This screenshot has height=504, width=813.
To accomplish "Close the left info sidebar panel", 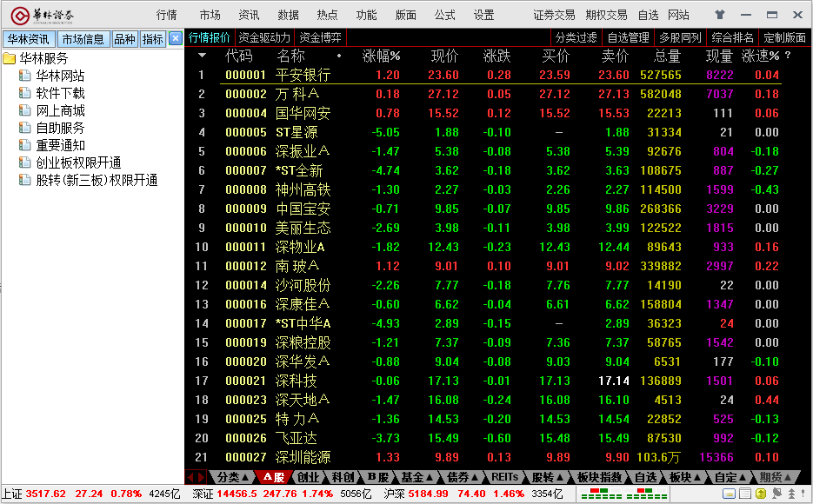I will click(175, 38).
